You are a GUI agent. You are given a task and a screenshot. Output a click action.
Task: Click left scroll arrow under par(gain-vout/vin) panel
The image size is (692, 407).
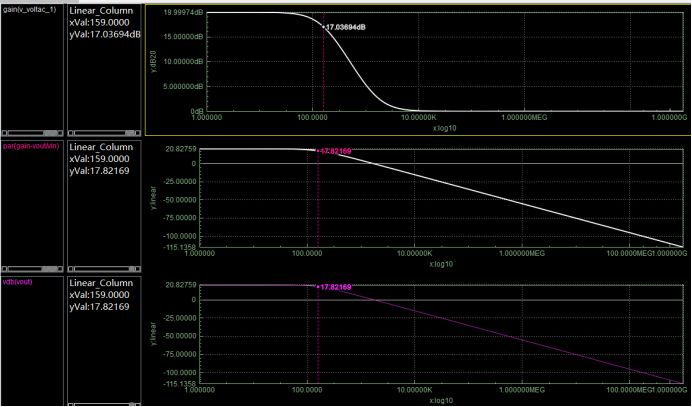(4, 269)
